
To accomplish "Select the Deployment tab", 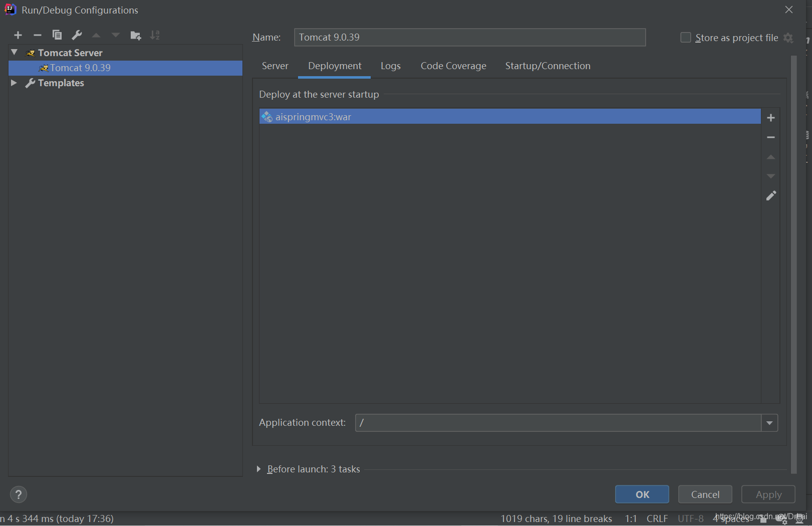I will pos(335,66).
